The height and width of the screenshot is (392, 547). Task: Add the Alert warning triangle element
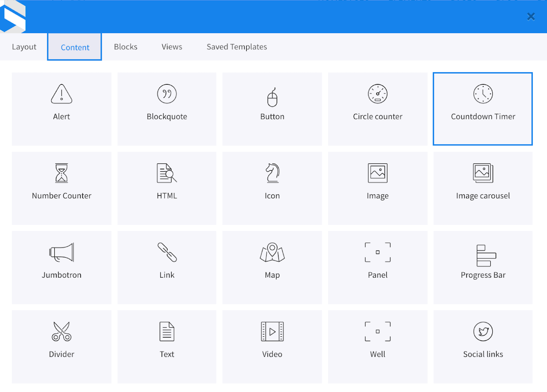pos(62,109)
